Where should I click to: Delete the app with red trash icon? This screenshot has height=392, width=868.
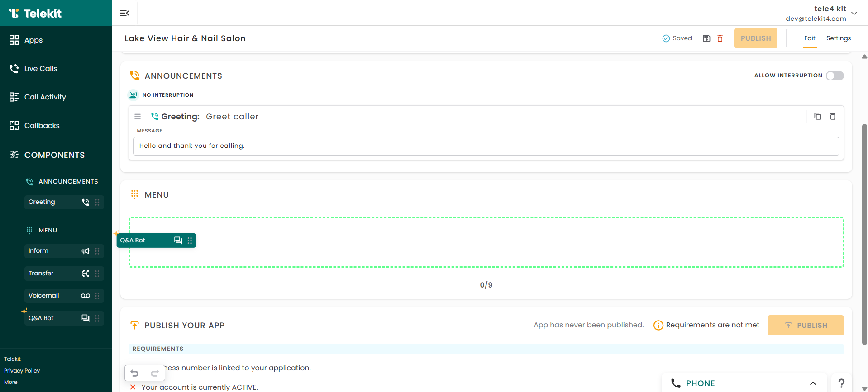(720, 38)
